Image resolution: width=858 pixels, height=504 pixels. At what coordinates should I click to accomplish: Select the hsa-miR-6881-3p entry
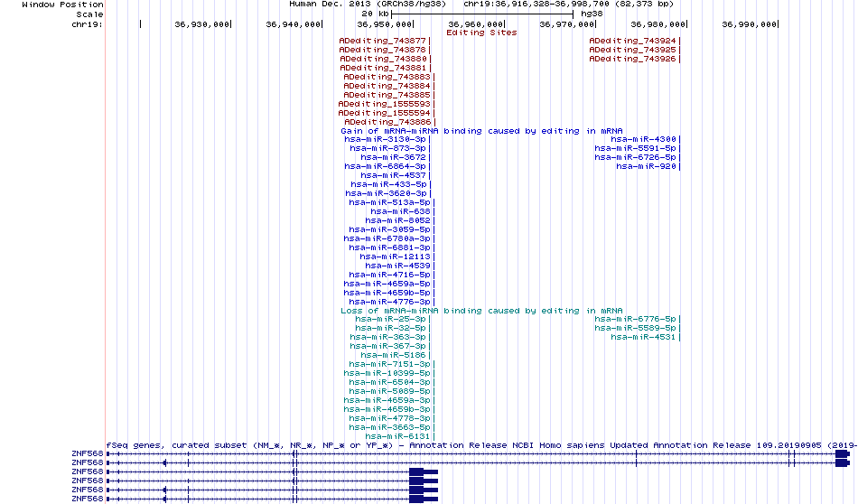point(389,247)
